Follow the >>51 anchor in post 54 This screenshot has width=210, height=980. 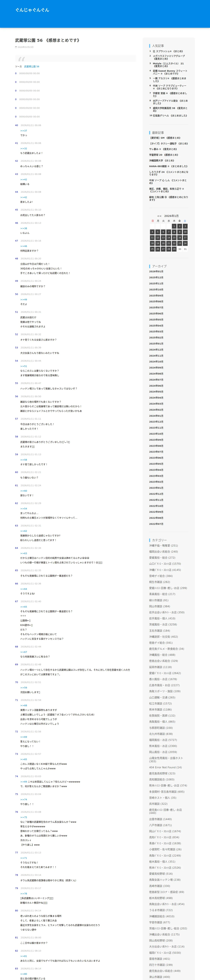coord(24,366)
